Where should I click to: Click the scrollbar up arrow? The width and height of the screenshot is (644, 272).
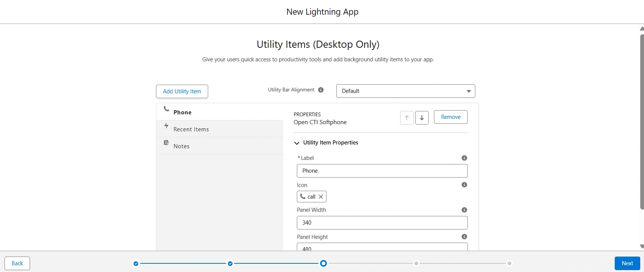coord(642,29)
